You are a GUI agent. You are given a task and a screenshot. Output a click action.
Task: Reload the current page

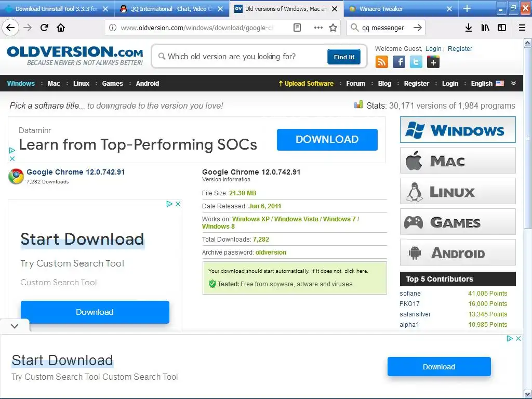[x=44, y=28]
